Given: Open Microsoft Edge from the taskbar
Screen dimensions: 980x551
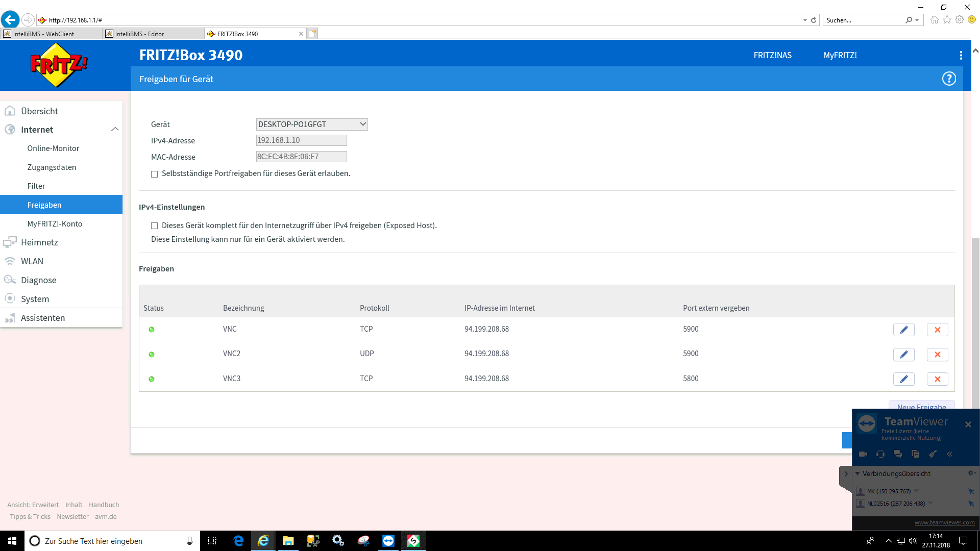Looking at the screenshot, I should (x=238, y=541).
